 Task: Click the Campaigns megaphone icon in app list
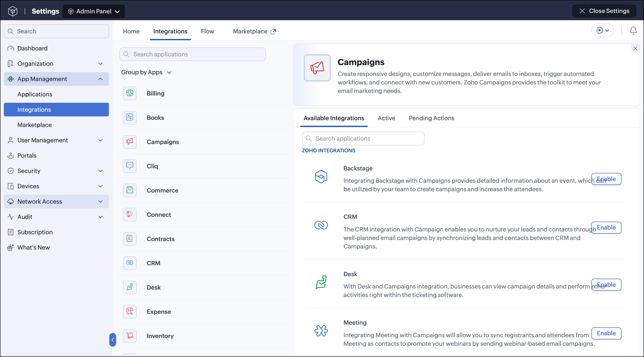click(x=130, y=142)
